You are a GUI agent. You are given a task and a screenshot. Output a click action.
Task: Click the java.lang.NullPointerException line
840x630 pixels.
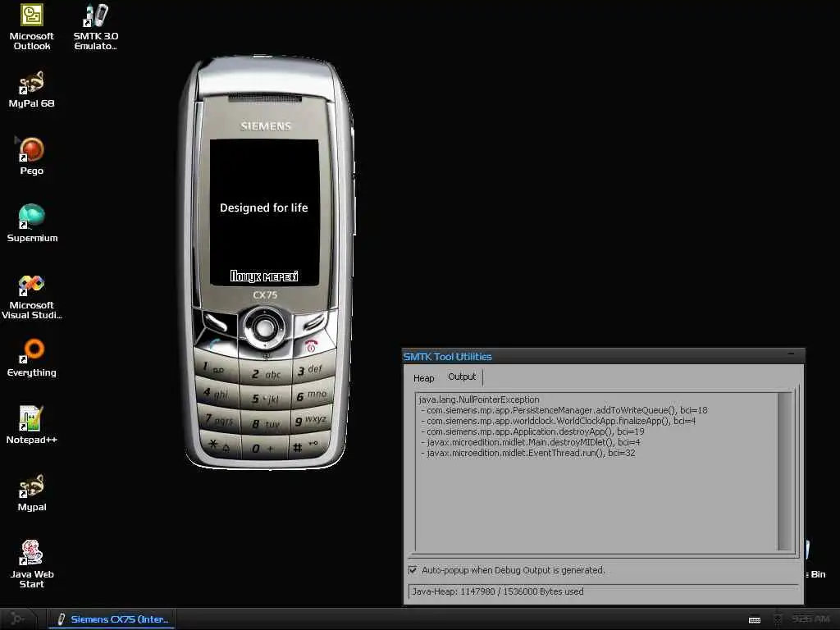click(479, 399)
